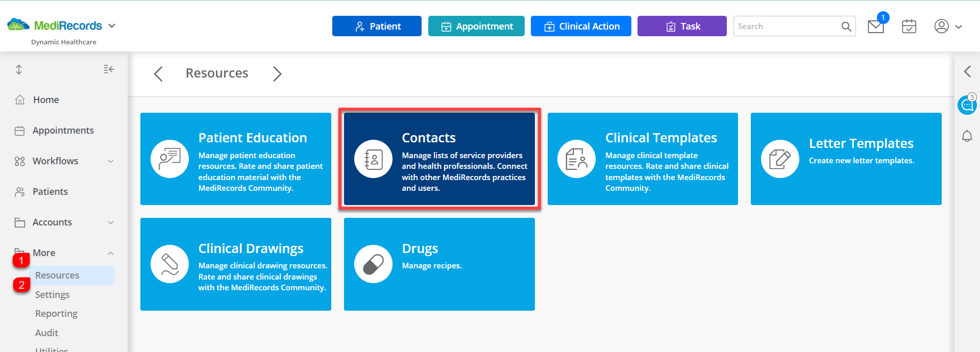Open Workflows in sidebar
The width and height of the screenshot is (980, 352).
click(55, 161)
